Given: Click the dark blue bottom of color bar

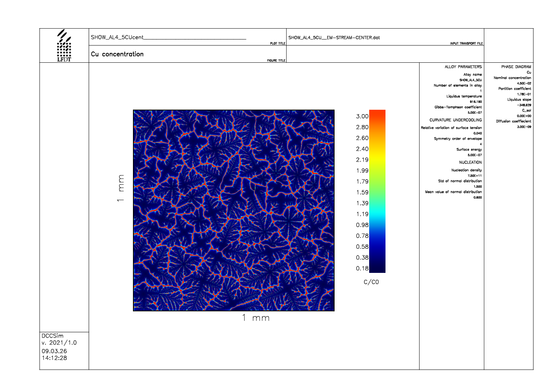Looking at the screenshot, I should [377, 268].
